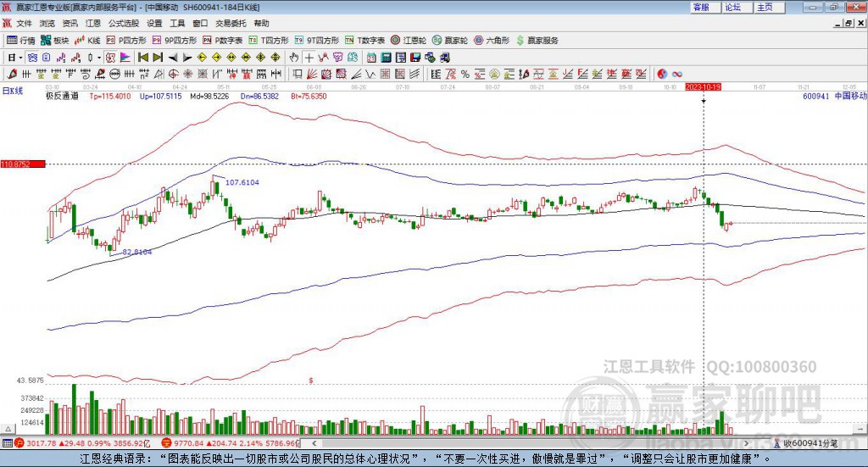The image size is (868, 467).
Task: Click the Md=98.5226 value
Action: (209, 96)
